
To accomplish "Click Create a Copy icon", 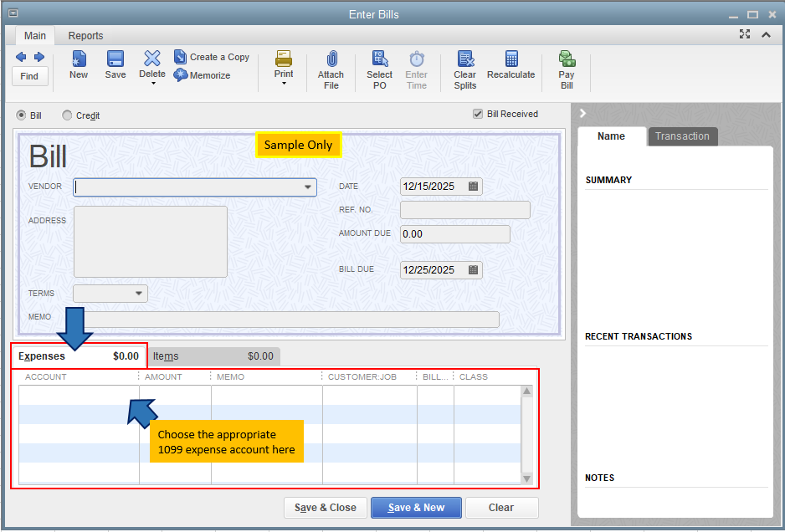I will point(180,57).
